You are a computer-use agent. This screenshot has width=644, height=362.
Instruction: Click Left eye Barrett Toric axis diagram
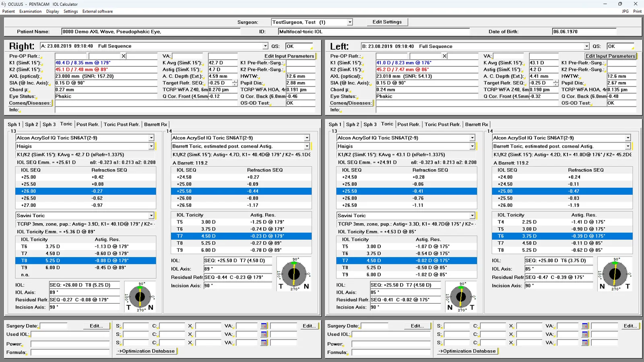(615, 274)
